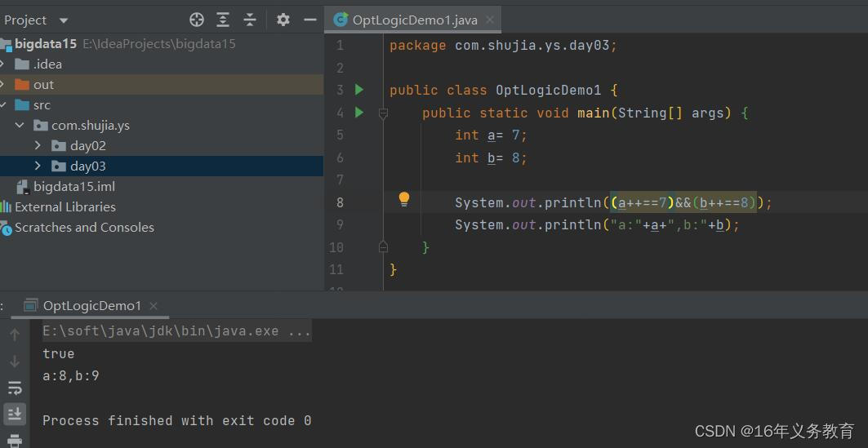Run class from green arrow on line 3
Image resolution: width=868 pixels, height=448 pixels.
[x=359, y=90]
